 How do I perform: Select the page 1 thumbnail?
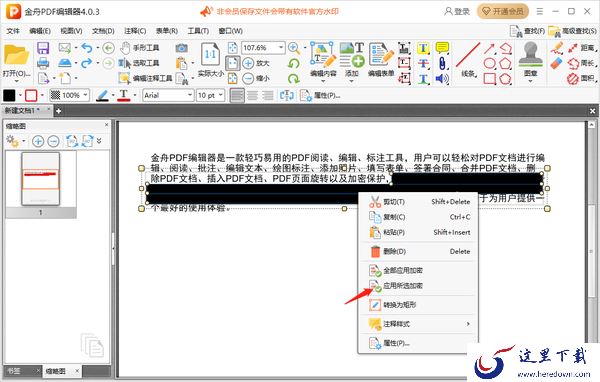click(x=41, y=179)
